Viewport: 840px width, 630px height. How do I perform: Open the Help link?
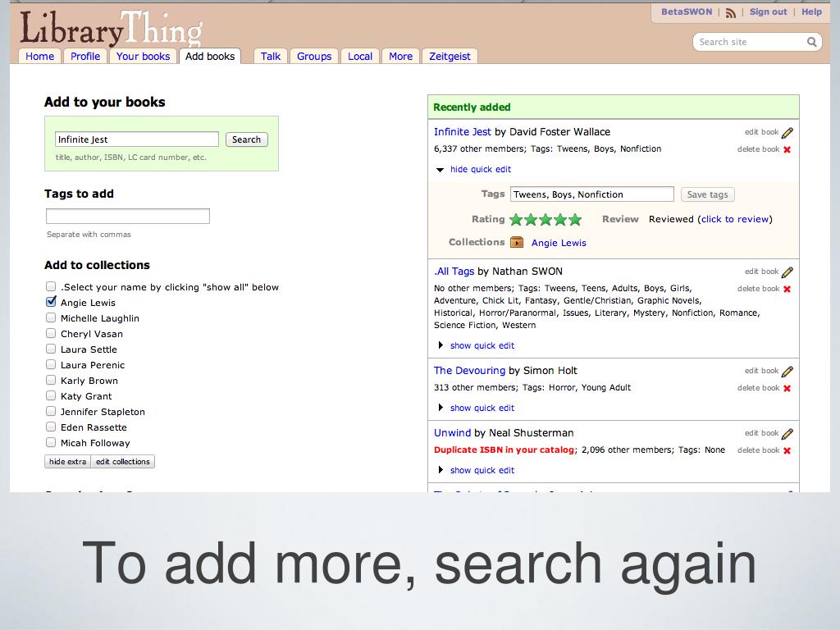[x=811, y=11]
